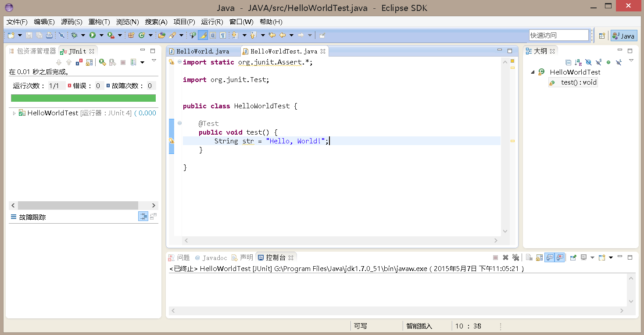
Task: Toggle Hide Static Members in the outline
Action: pyautogui.click(x=598, y=62)
